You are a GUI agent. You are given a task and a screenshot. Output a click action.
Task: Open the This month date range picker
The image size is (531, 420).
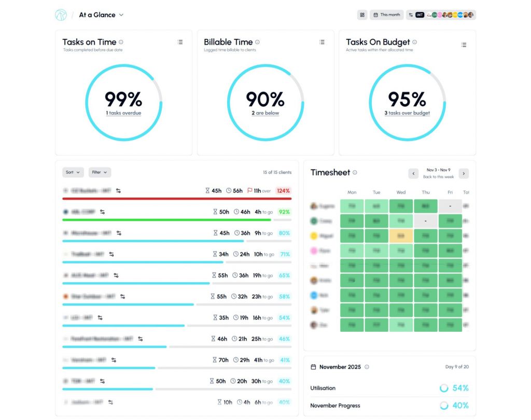coord(387,15)
